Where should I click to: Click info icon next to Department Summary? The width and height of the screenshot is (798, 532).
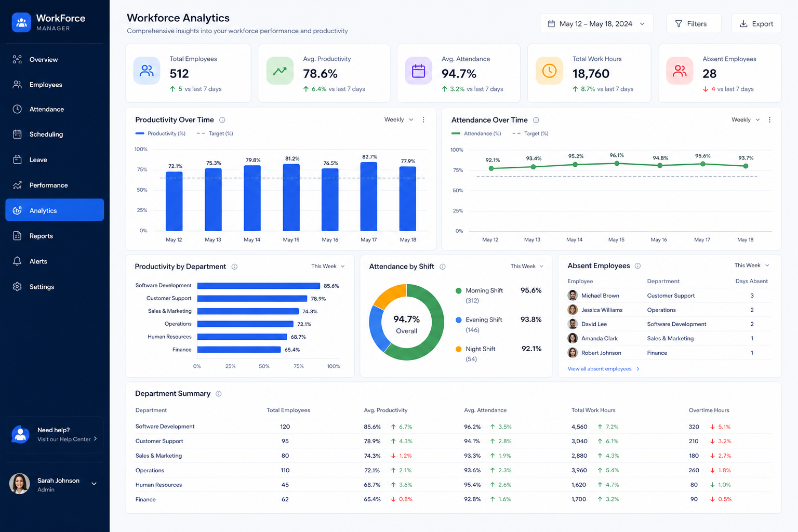pyautogui.click(x=219, y=394)
